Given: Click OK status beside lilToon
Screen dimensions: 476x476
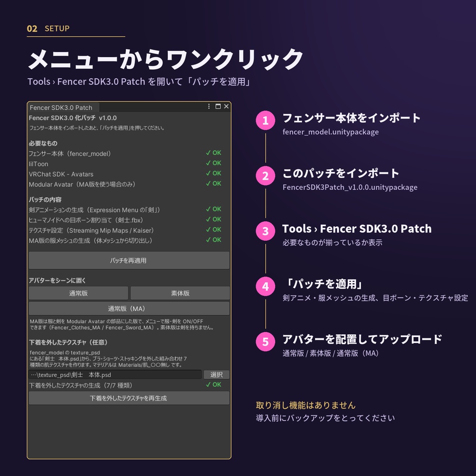Looking at the screenshot, I should click(214, 163).
